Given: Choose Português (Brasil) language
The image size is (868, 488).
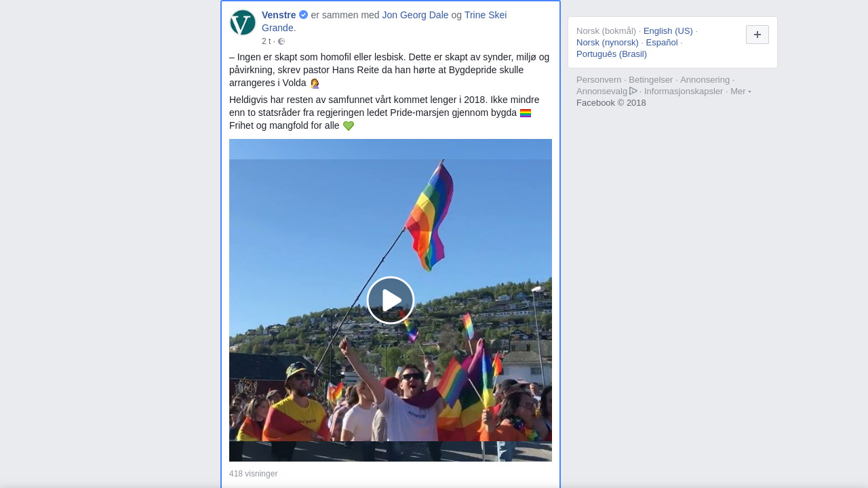Looking at the screenshot, I should click(x=612, y=54).
